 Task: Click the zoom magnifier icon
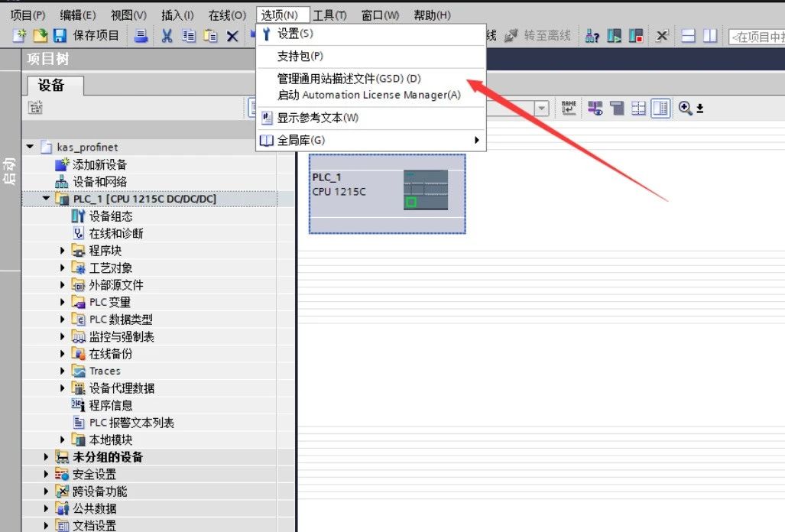coord(685,109)
